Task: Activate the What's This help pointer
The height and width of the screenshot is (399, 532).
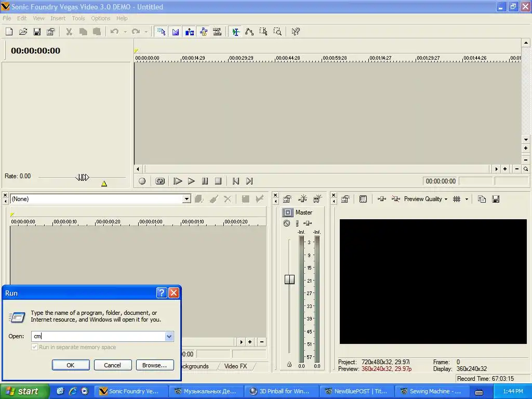Action: [296, 32]
